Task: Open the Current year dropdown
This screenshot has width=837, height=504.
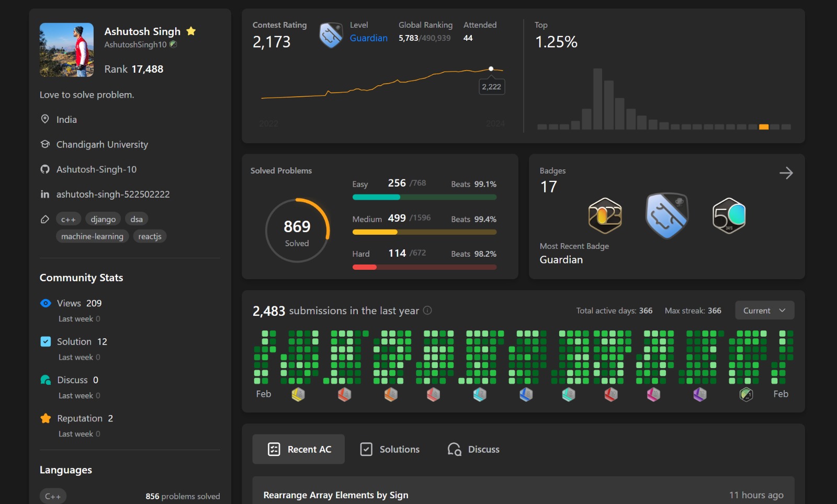Action: tap(765, 310)
